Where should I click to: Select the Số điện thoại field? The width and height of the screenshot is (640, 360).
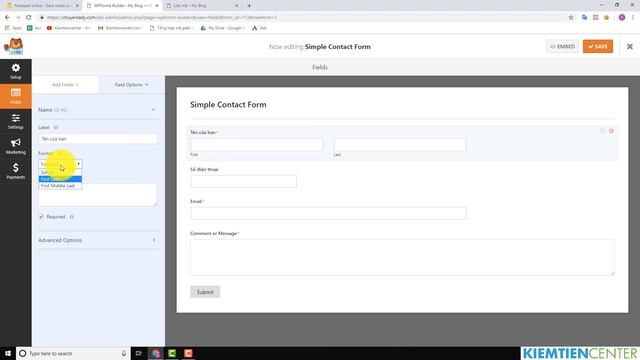243,181
